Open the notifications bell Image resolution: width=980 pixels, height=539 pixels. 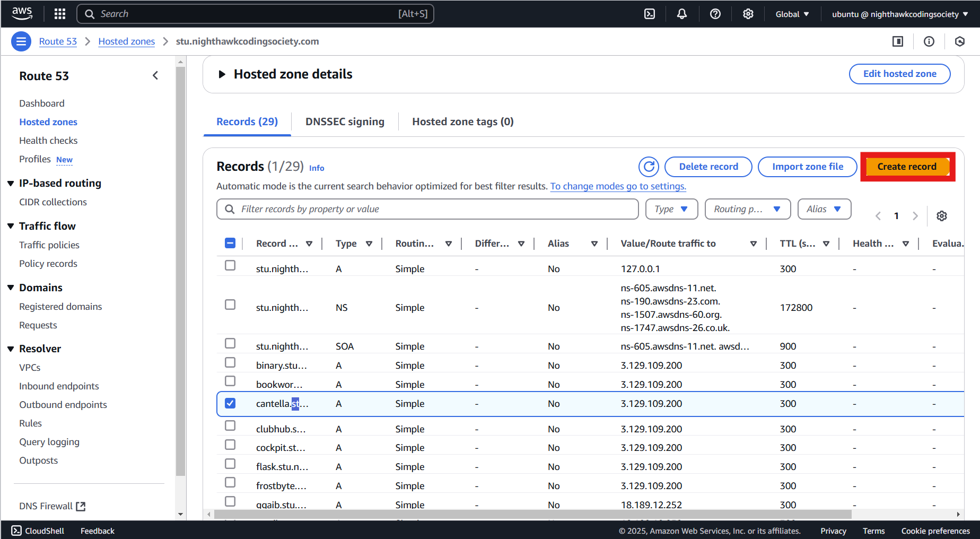point(682,14)
